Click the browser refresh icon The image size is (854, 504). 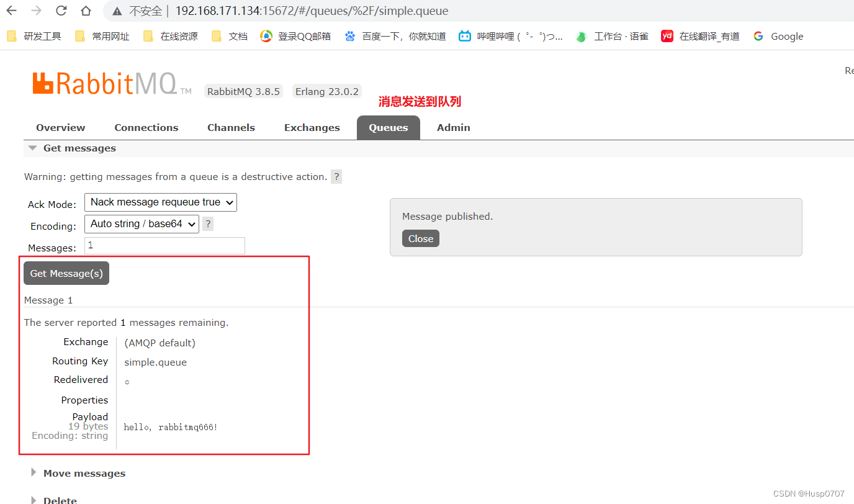click(x=60, y=11)
